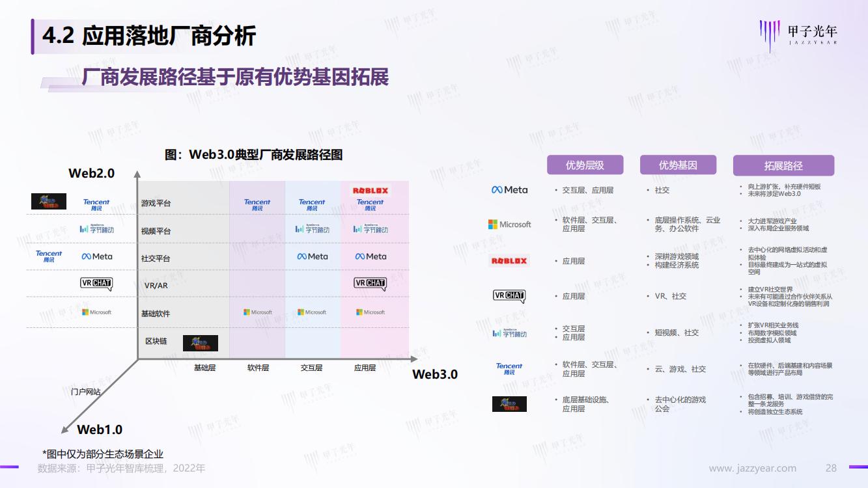
Task: Click the VR/AR row label
Action: coord(156,286)
